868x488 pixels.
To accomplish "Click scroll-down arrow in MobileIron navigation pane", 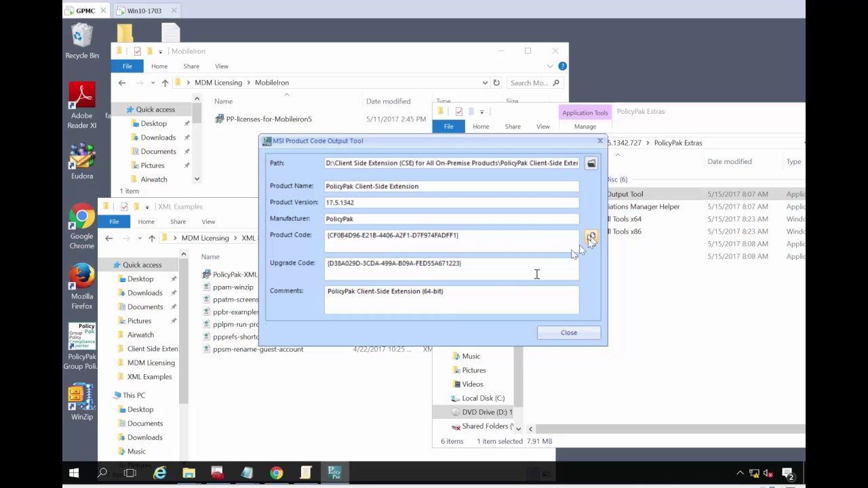I will click(197, 180).
